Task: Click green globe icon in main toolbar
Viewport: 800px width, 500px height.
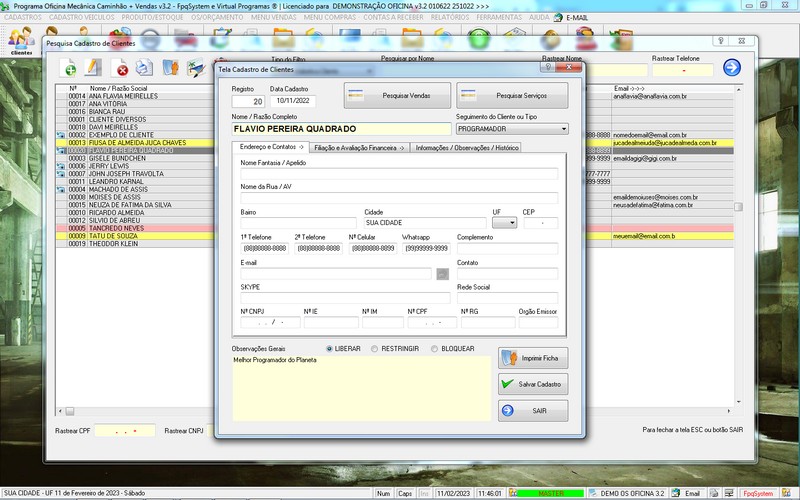Action: pos(479,39)
